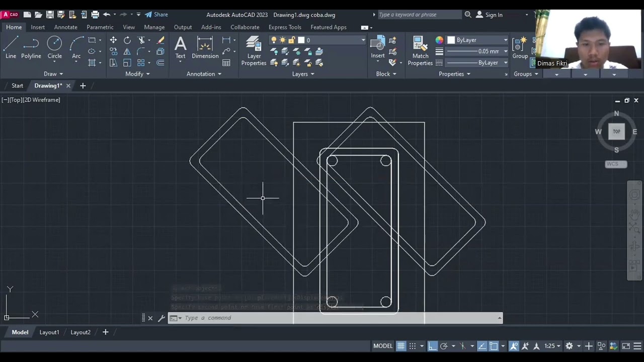This screenshot has width=644, height=362.
Task: Click the Save icon in quick access
Action: tap(50, 15)
